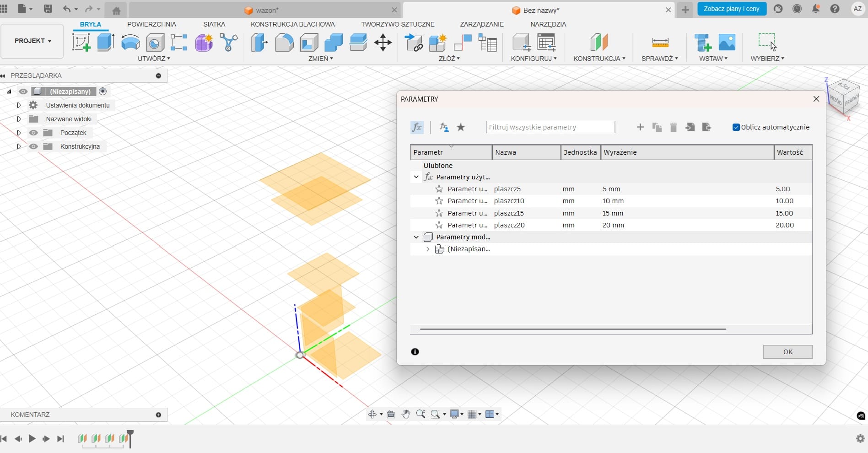Click Zobacz plany i ceny button
The width and height of the screenshot is (868, 453).
click(x=731, y=9)
